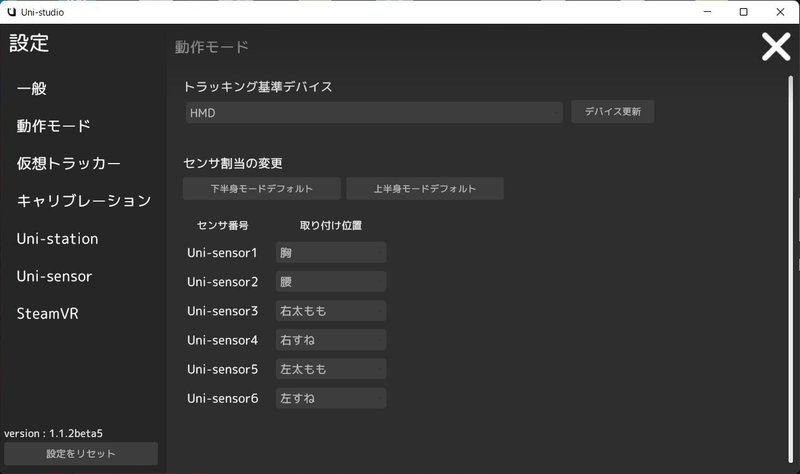
Task: Click the 取り付け位置 column header
Action: 331,225
